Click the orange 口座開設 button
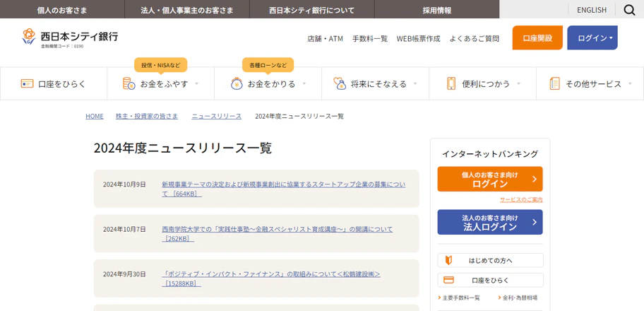 537,38
